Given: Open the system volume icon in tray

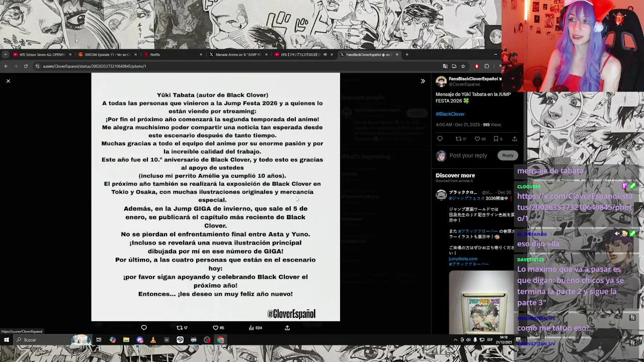Looking at the screenshot, I should pos(468,340).
